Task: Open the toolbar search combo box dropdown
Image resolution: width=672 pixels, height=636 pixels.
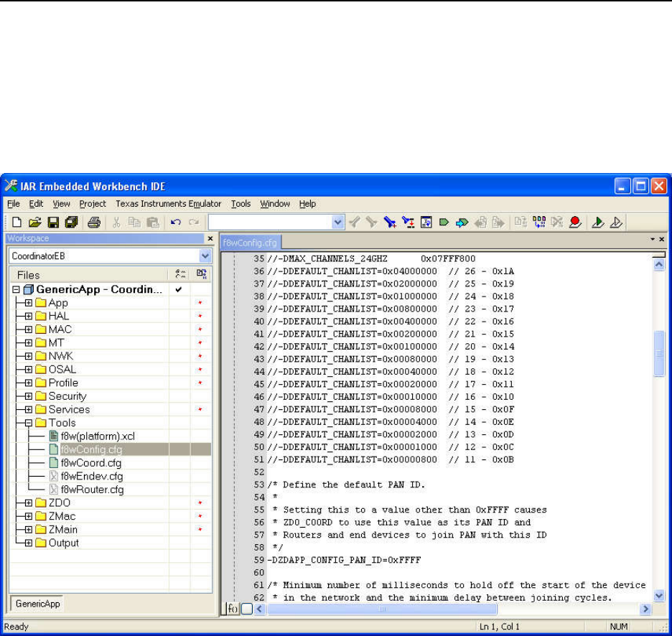Action: coord(339,223)
